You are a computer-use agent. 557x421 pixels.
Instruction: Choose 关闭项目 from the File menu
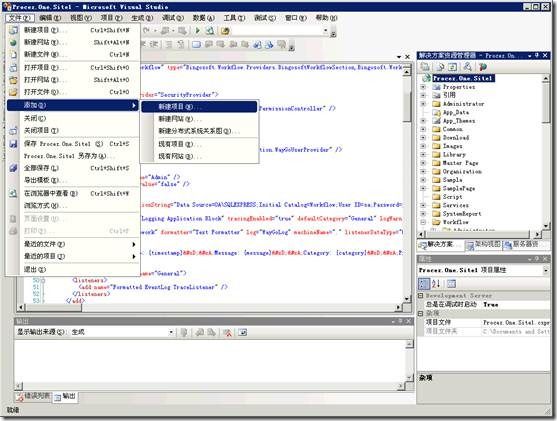coord(72,130)
